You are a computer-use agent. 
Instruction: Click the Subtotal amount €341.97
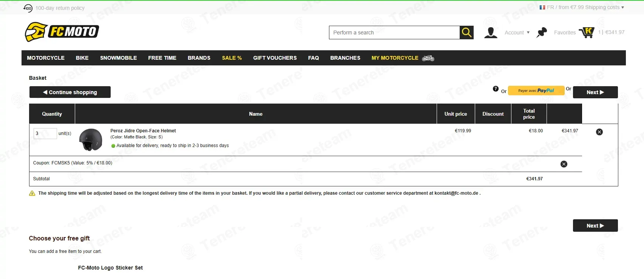point(534,179)
